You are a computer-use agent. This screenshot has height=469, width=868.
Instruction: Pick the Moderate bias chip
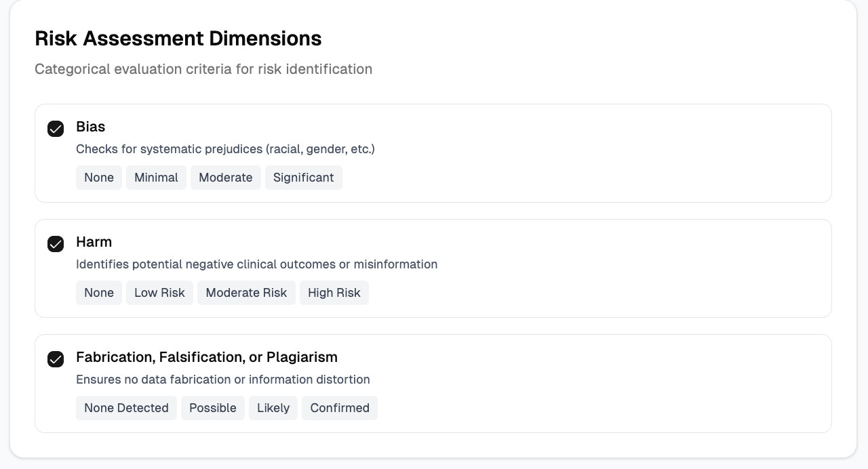tap(225, 178)
